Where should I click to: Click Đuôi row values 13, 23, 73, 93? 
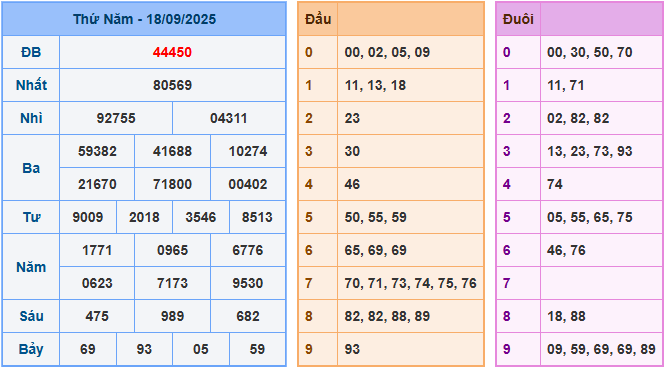(x=590, y=151)
